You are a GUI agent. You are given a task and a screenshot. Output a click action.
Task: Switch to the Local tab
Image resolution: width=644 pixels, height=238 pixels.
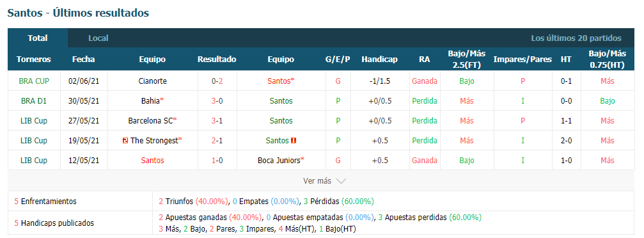coord(98,38)
